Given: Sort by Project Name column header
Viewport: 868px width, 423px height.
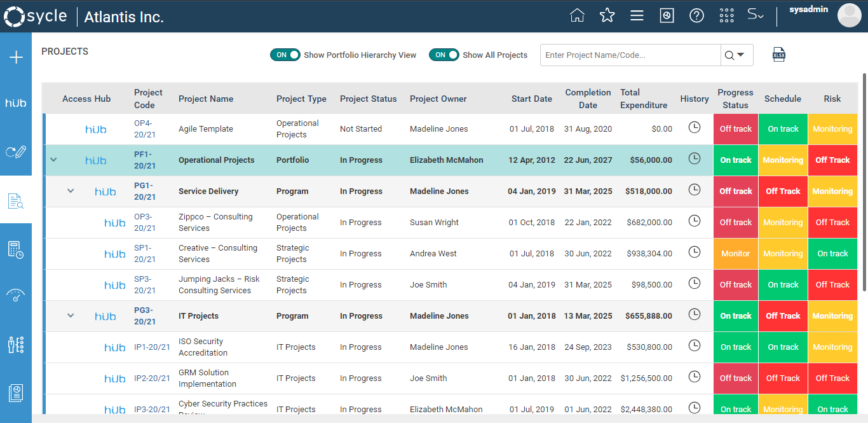Looking at the screenshot, I should [206, 99].
